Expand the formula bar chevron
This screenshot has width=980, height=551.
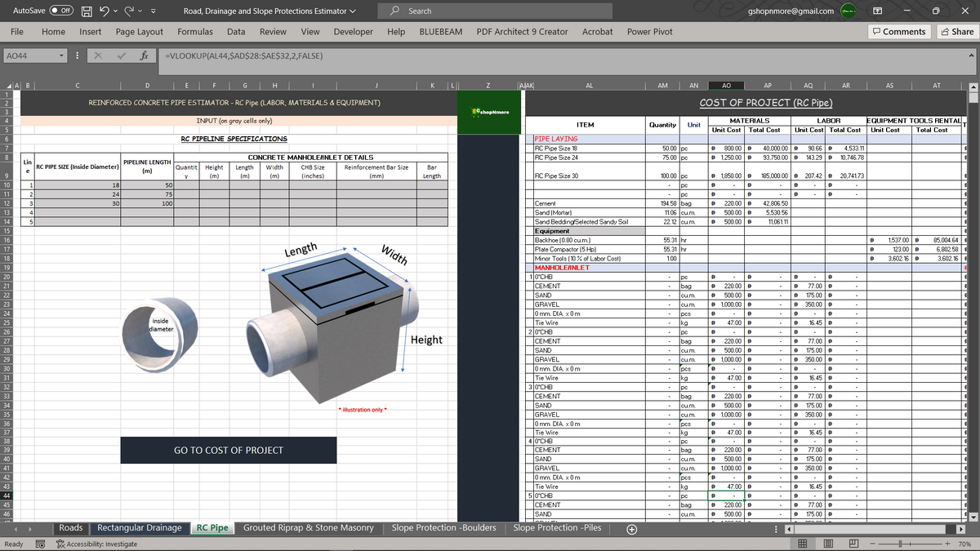971,56
